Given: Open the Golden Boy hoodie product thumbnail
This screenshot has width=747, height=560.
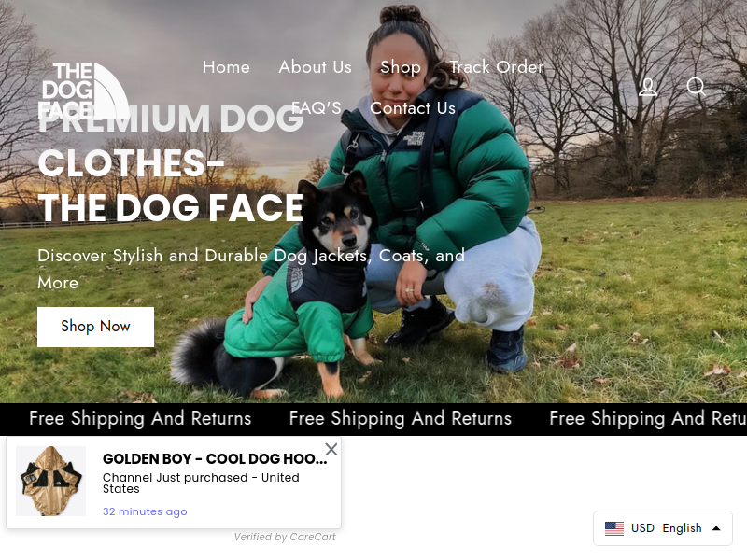Looking at the screenshot, I should pyautogui.click(x=50, y=481).
